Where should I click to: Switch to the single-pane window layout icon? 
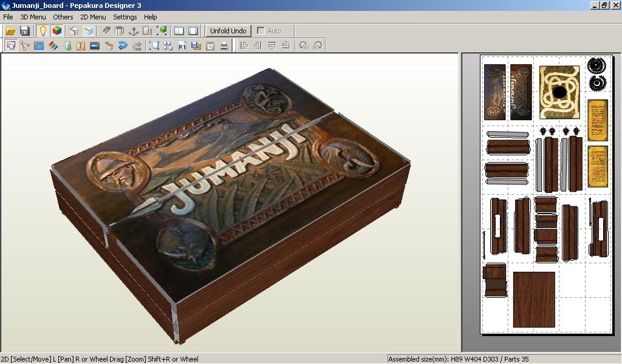coord(193,31)
